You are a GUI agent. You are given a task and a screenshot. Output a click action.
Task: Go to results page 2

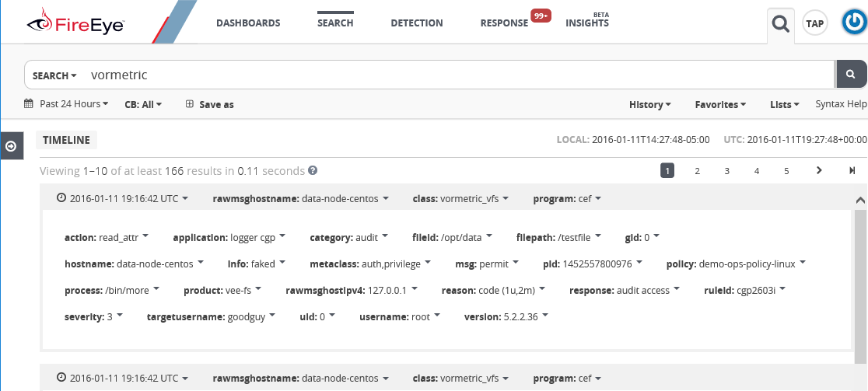(x=698, y=171)
